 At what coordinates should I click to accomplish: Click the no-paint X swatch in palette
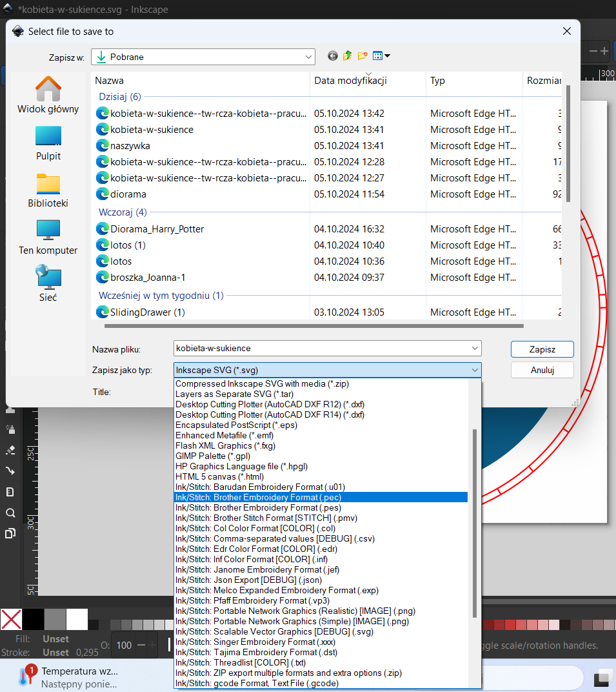[11, 619]
